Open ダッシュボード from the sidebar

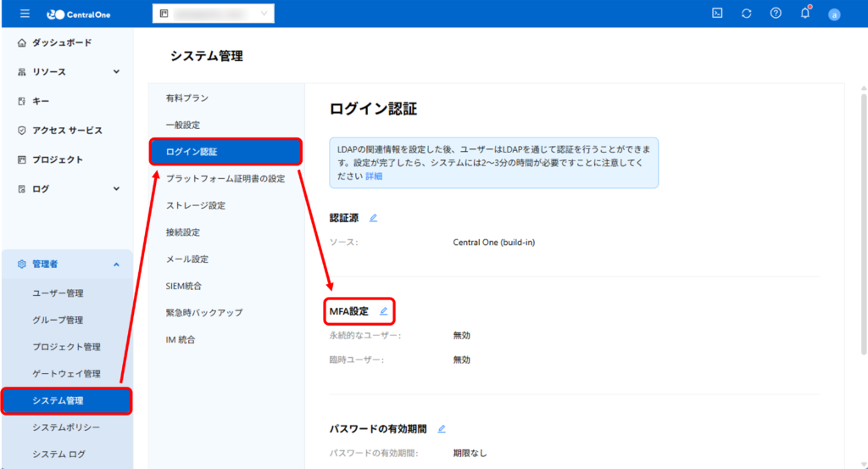tap(61, 42)
